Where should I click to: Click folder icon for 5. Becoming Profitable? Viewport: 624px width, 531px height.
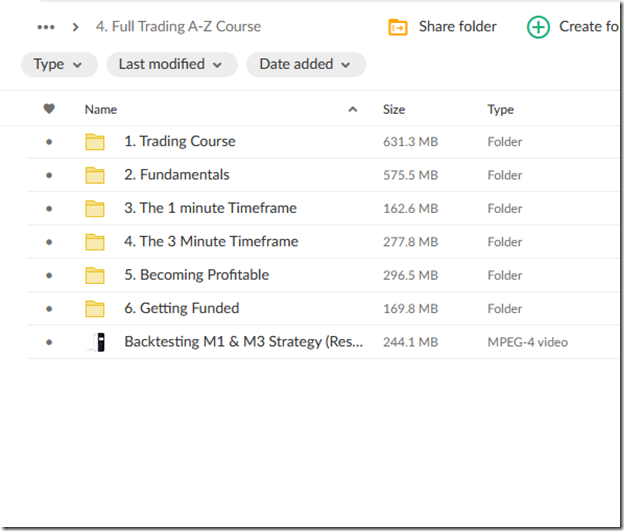(x=95, y=275)
